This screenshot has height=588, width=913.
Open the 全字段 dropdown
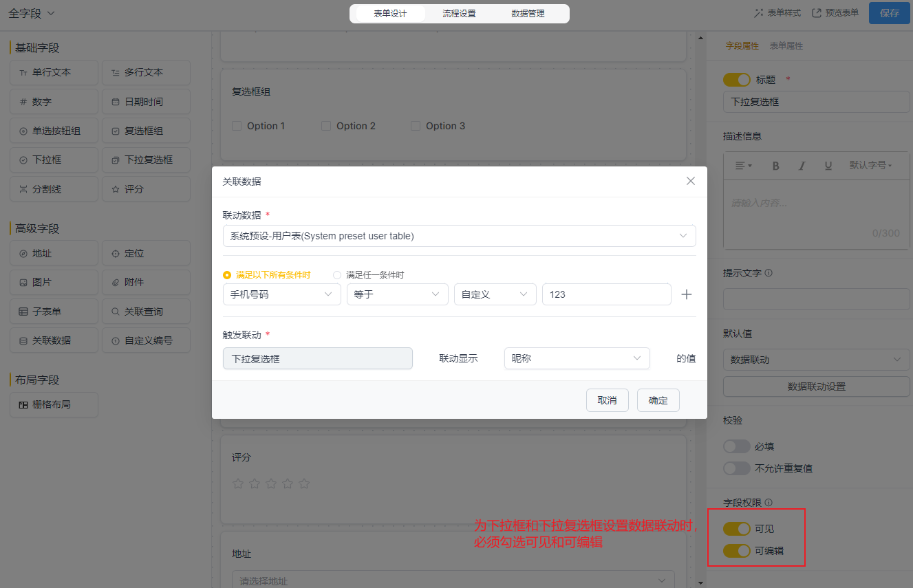[x=32, y=14]
